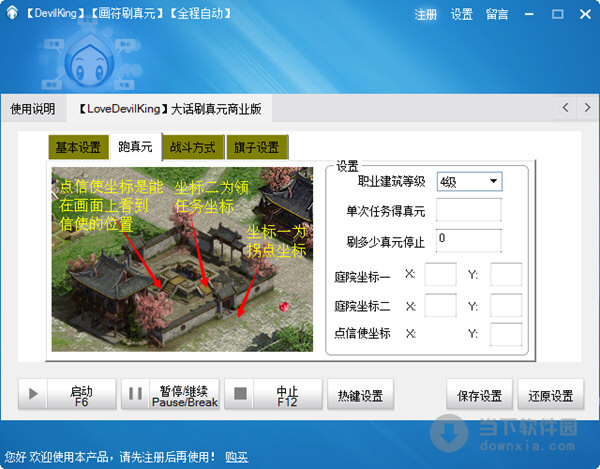
Task: Open the 留言 menu
Action: tap(497, 15)
